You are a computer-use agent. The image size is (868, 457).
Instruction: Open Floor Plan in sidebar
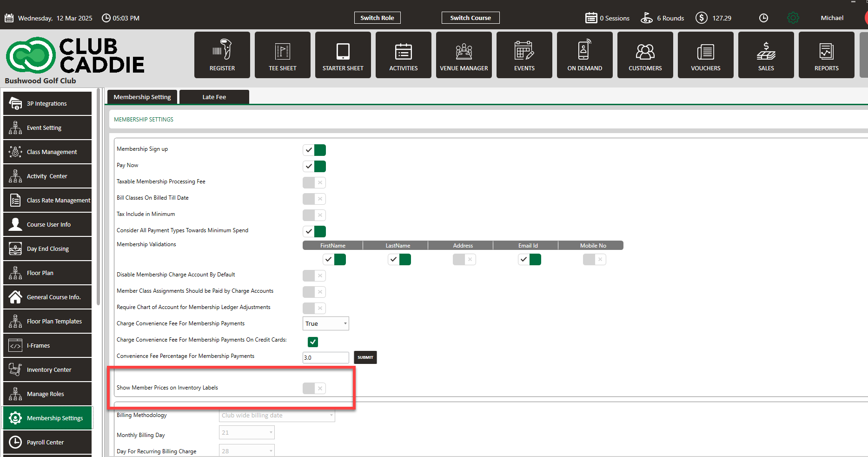click(x=47, y=273)
